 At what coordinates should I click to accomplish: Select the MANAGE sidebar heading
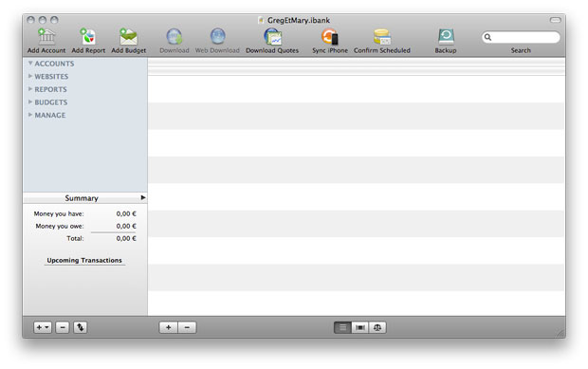pyautogui.click(x=50, y=115)
